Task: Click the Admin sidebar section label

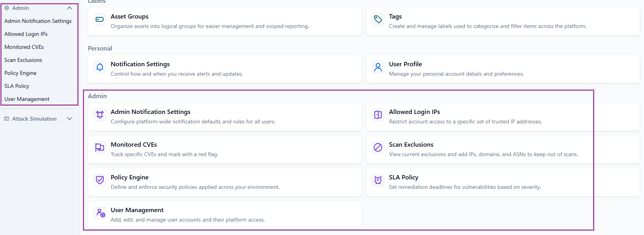Action: [x=21, y=8]
